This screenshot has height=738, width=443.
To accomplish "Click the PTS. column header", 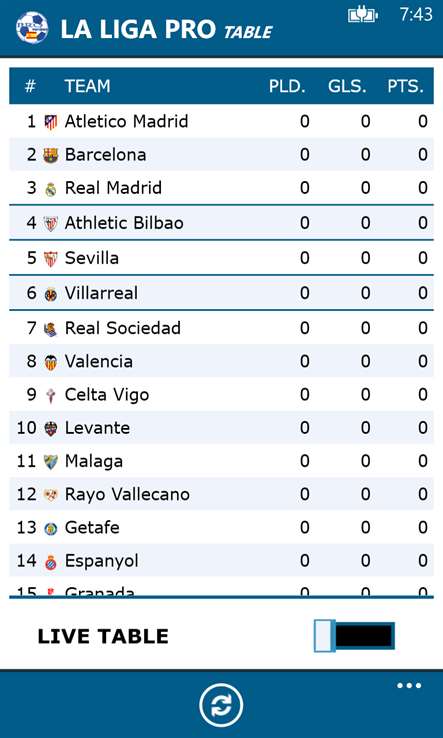I will tap(405, 86).
